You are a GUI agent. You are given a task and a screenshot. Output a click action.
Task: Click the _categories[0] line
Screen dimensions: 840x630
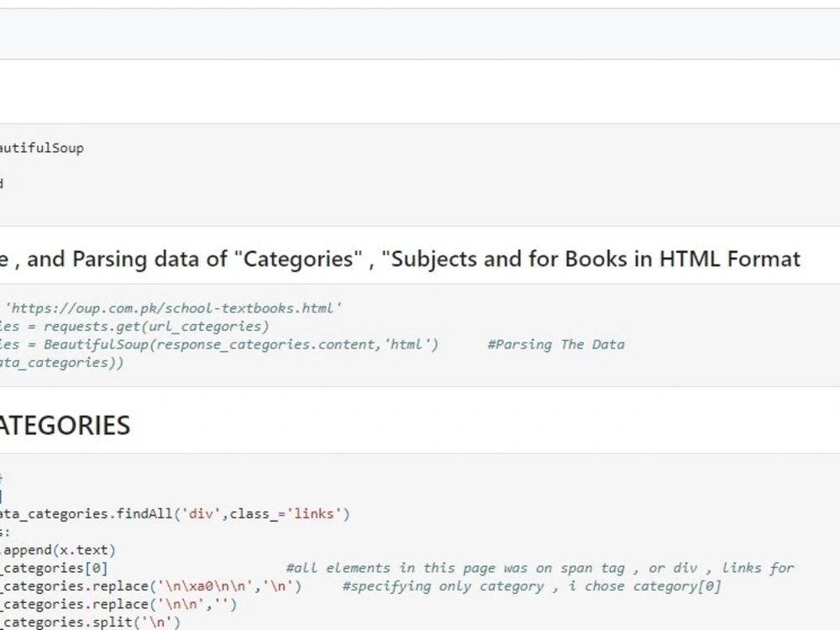pos(55,569)
